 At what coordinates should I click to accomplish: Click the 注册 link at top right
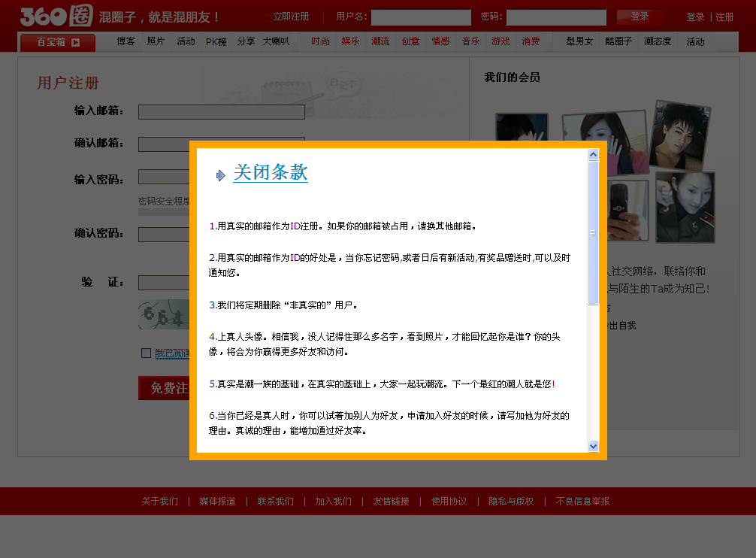click(724, 17)
